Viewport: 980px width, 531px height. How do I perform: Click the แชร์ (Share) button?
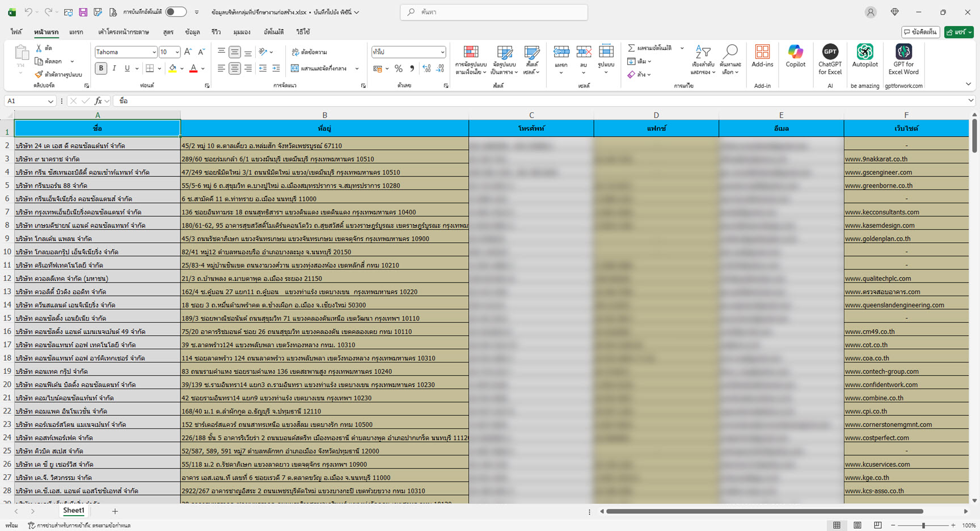pyautogui.click(x=958, y=32)
